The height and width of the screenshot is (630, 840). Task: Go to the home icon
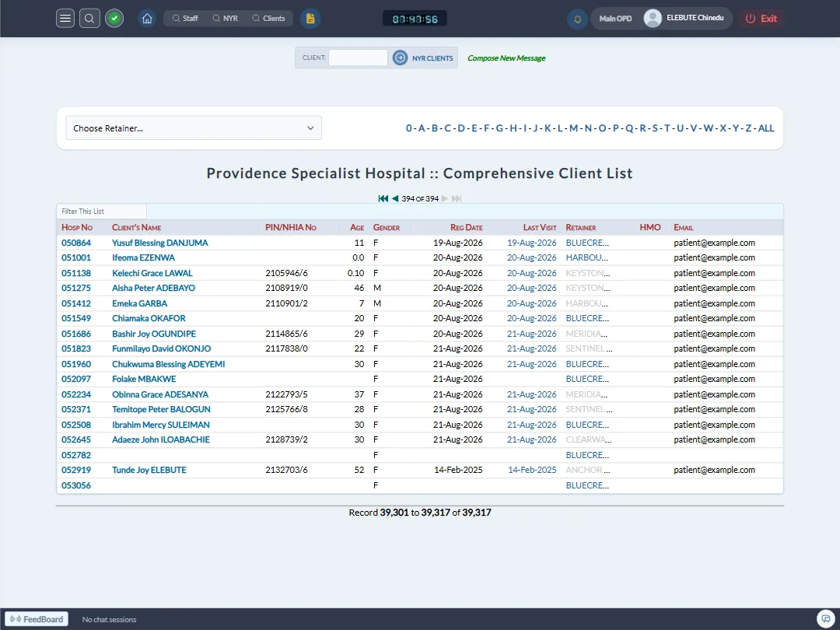click(x=147, y=18)
